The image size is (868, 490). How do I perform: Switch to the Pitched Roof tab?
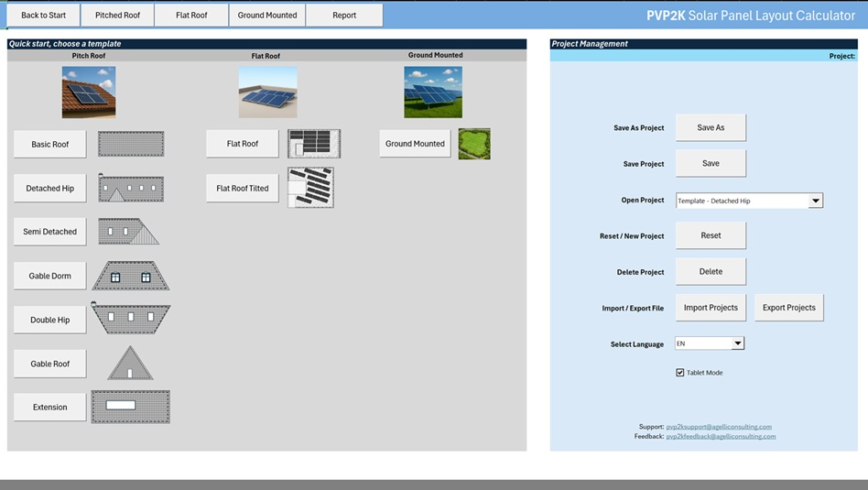117,15
